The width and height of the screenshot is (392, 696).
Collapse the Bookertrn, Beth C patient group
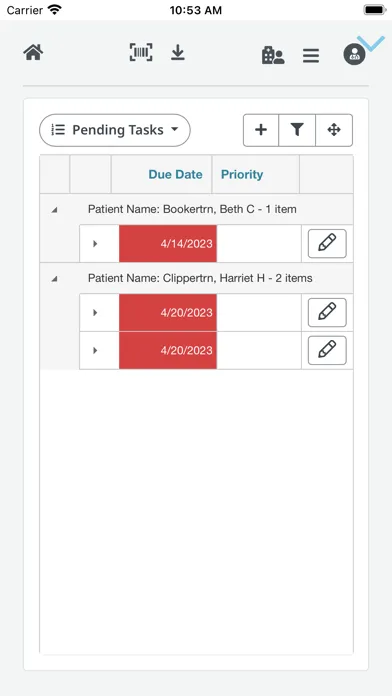tap(54, 210)
